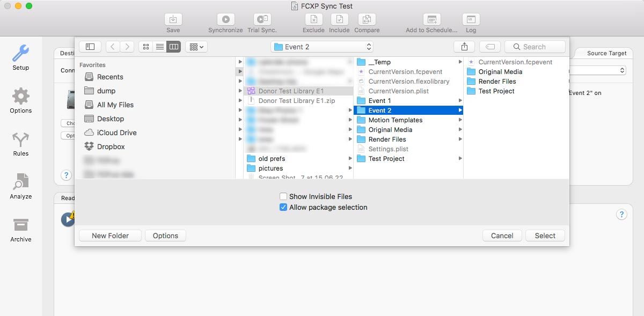This screenshot has height=316, width=644.
Task: Uncheck Allow package selection
Action: [x=283, y=207]
